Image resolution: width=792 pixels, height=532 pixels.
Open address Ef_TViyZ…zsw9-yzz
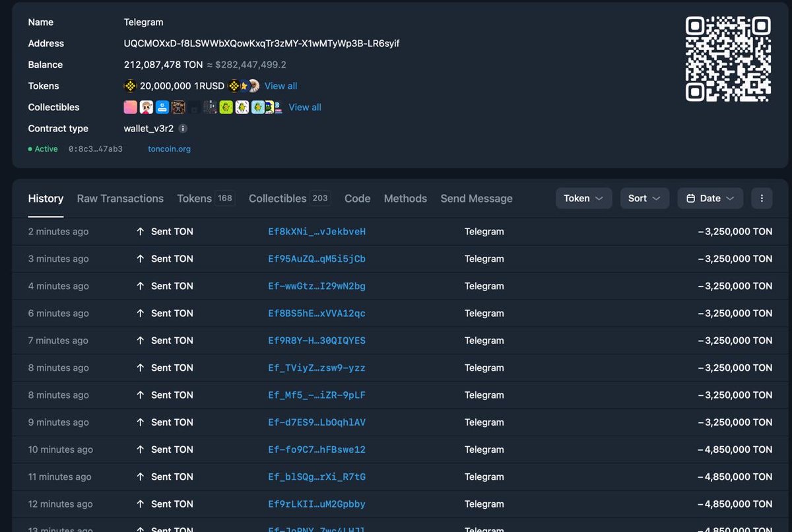[317, 368]
